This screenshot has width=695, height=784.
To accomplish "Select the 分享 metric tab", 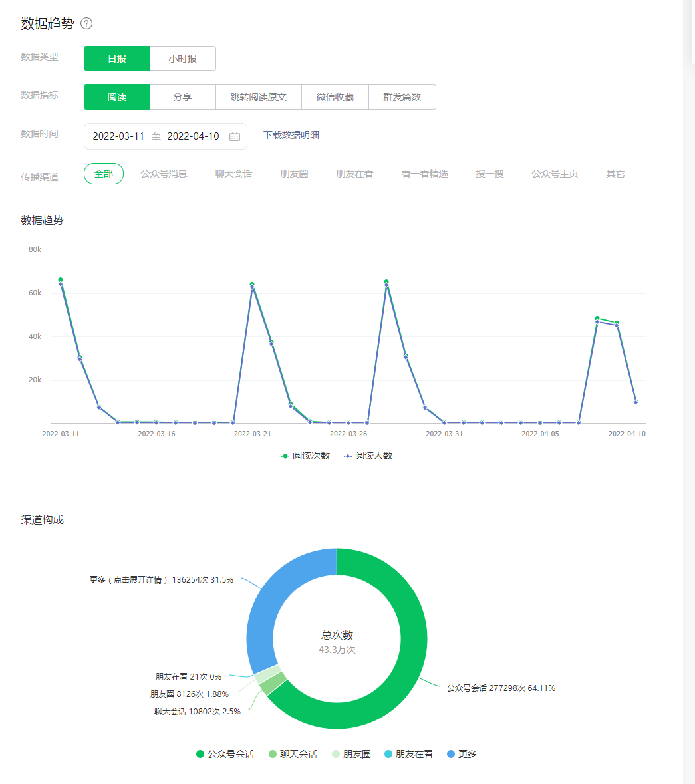I will pos(182,97).
